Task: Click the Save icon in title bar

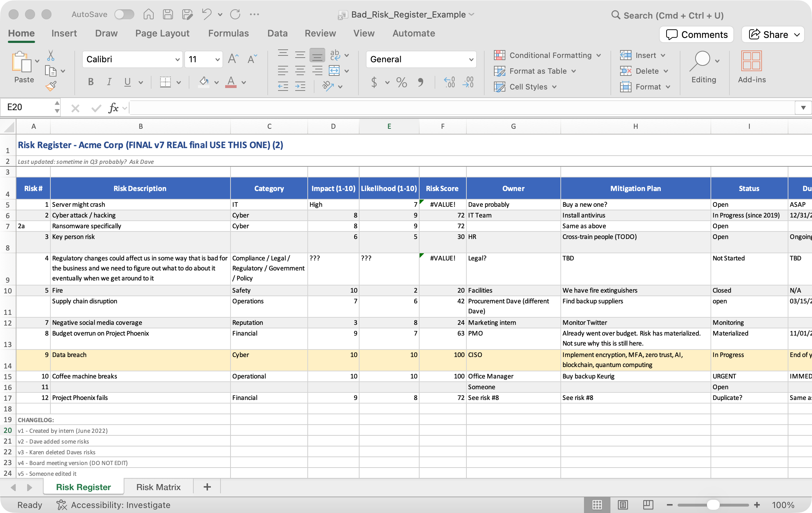Action: pyautogui.click(x=168, y=14)
